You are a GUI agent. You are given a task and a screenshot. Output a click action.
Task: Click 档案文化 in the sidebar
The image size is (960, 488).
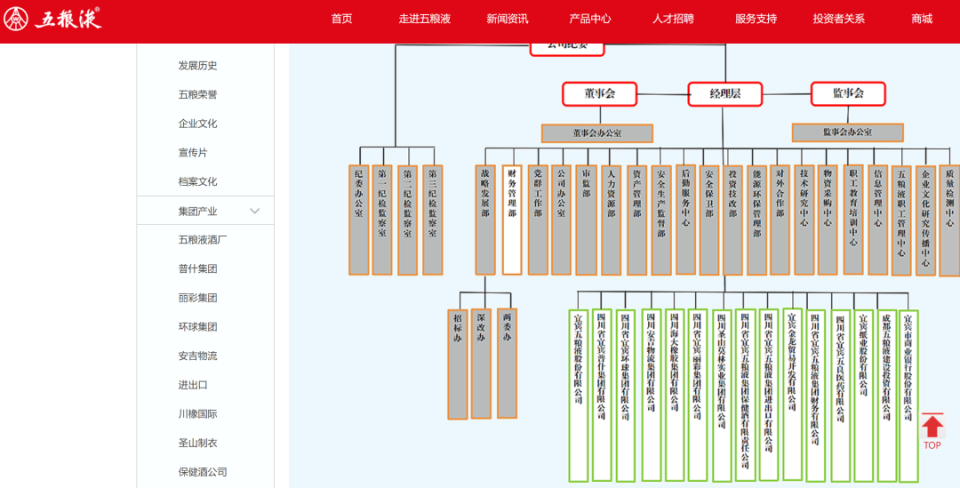(x=198, y=182)
